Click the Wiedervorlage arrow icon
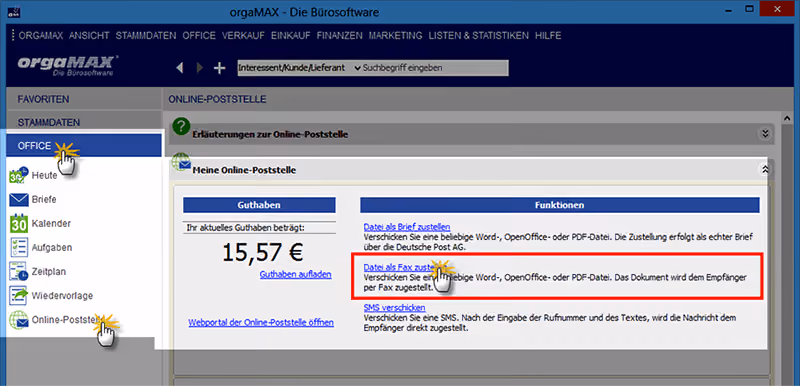Screen dimensions: 800x386 [18, 296]
